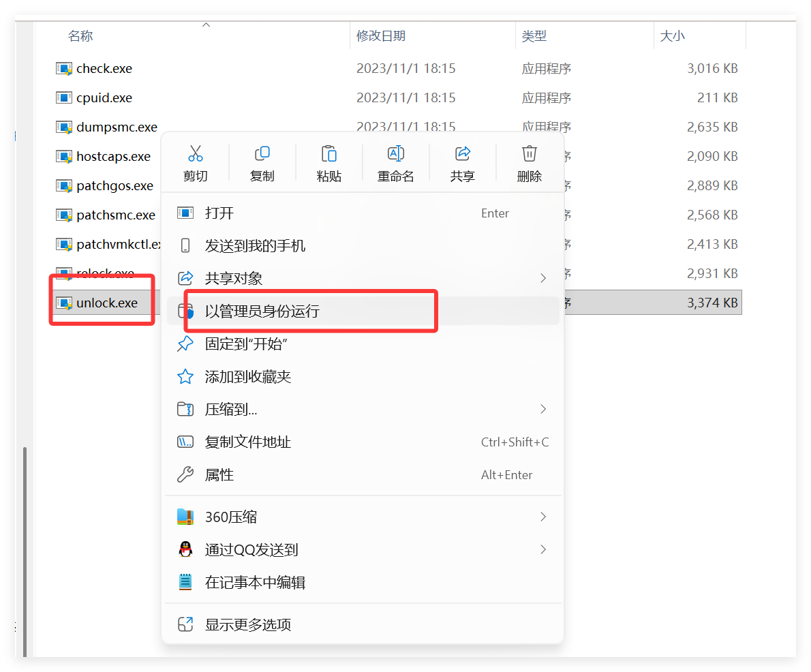Select 在记事本中编辑 menu entry
The height and width of the screenshot is (672, 811).
(363, 583)
